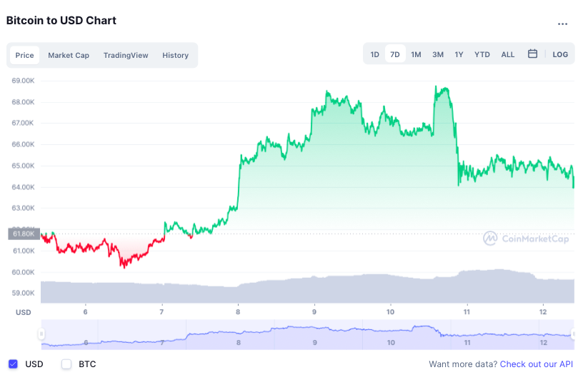Image resolution: width=588 pixels, height=390 pixels.
Task: Toggle the LOG scale button
Action: pyautogui.click(x=560, y=54)
